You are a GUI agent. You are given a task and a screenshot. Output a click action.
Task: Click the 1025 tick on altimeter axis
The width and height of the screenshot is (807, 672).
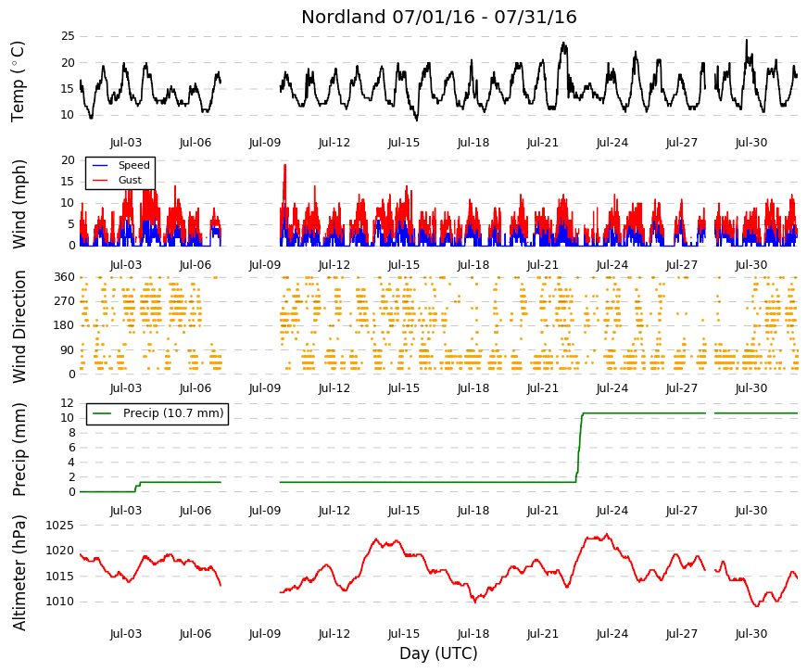60,526
